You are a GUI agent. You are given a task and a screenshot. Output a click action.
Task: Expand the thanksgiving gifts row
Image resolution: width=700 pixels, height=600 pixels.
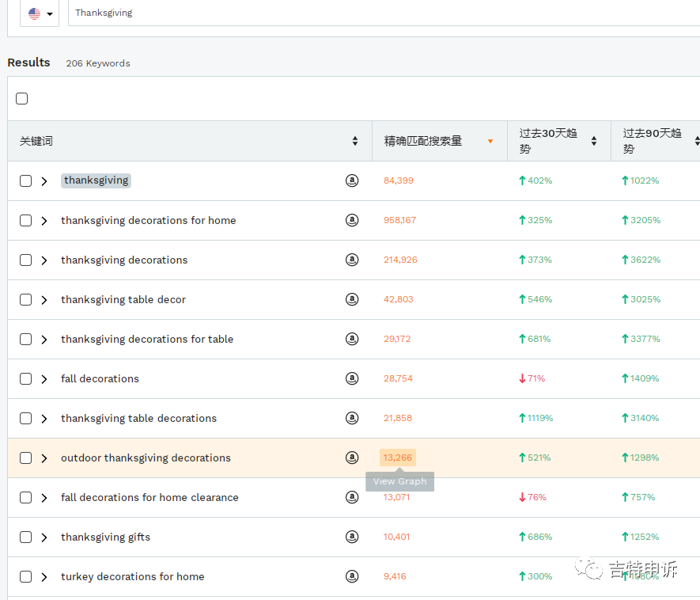[x=44, y=537]
